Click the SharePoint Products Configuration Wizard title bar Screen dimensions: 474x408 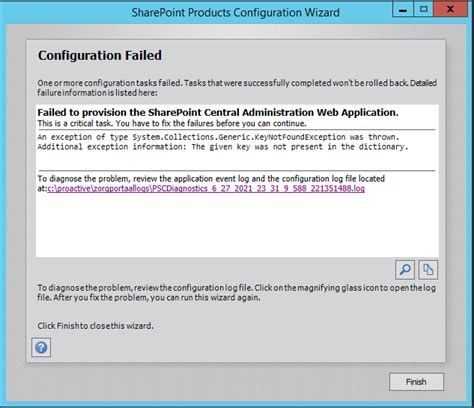(x=236, y=13)
